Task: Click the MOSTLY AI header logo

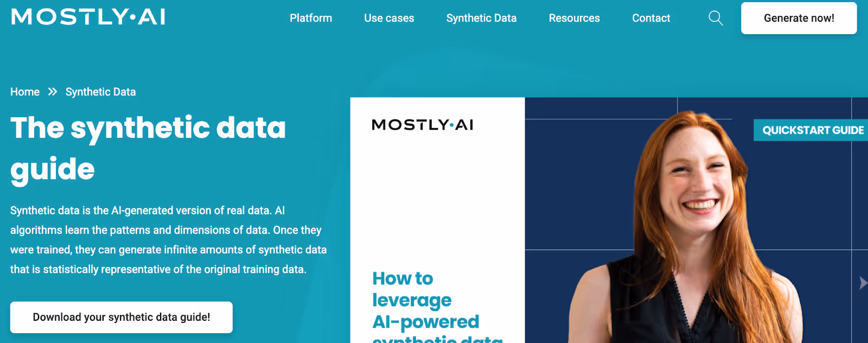Action: click(88, 17)
